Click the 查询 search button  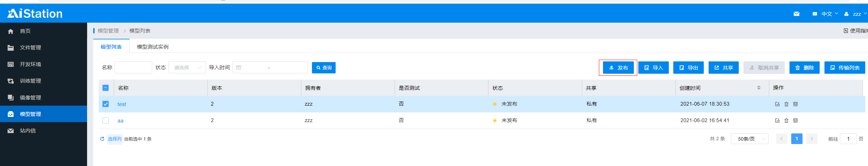point(324,68)
